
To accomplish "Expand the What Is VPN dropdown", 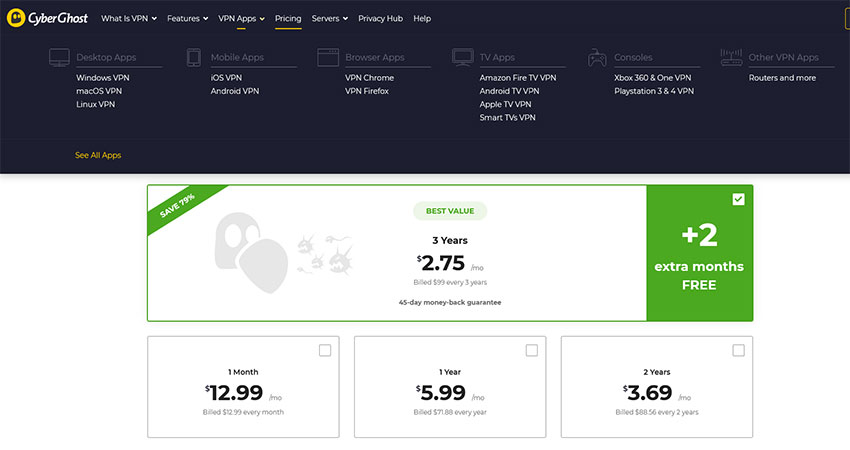I will pyautogui.click(x=129, y=18).
